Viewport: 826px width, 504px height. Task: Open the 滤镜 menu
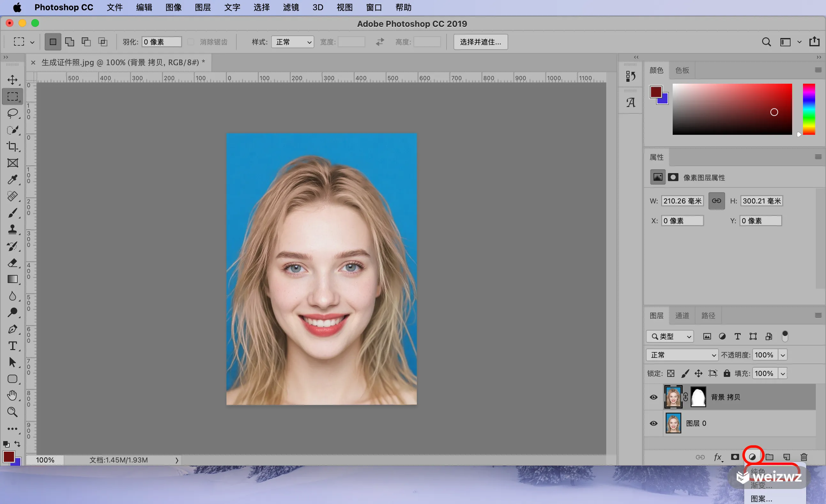(x=291, y=7)
